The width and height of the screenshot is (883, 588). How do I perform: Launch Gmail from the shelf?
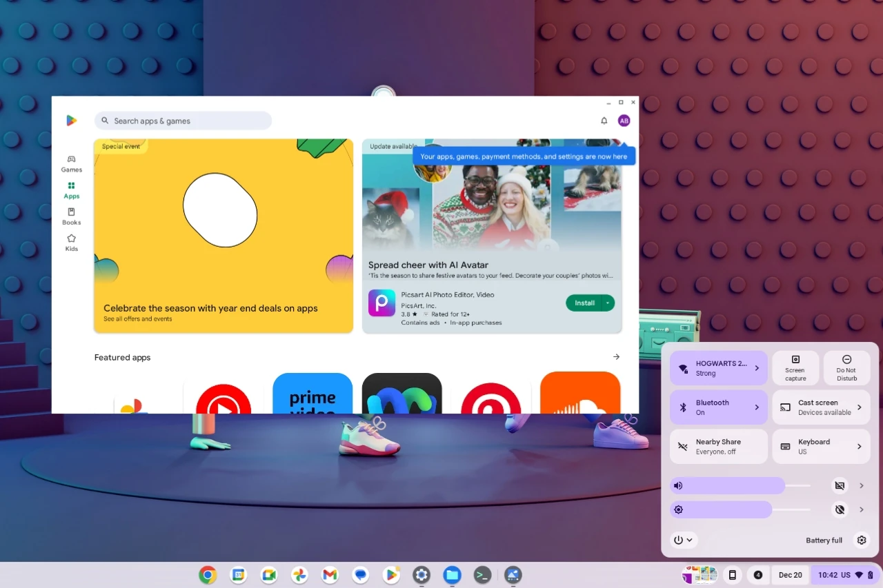(330, 575)
